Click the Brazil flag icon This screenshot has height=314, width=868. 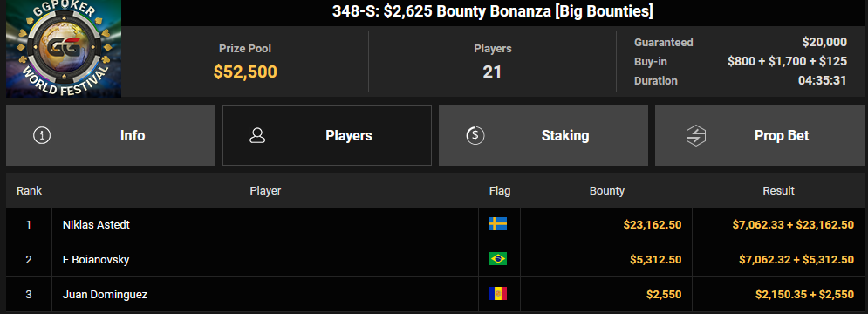pos(497,259)
